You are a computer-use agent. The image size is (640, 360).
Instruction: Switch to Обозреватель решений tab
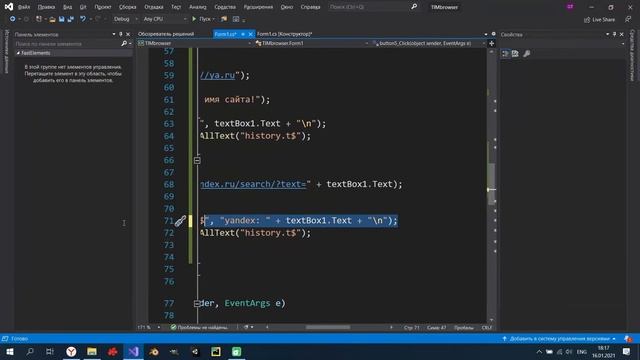(166, 34)
